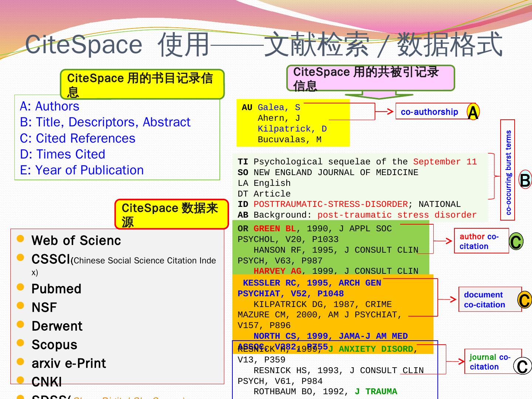Select the author name 'Kilpatrick, D'
The width and height of the screenshot is (532, 399).
(292, 129)
